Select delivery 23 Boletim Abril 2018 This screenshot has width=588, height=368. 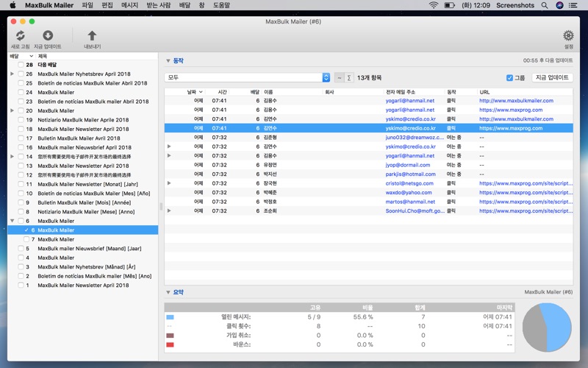(85, 102)
